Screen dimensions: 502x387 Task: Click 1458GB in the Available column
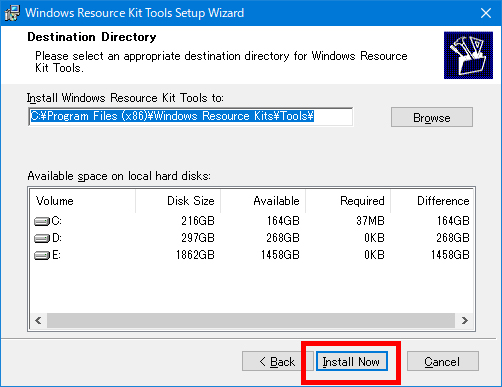tap(280, 255)
